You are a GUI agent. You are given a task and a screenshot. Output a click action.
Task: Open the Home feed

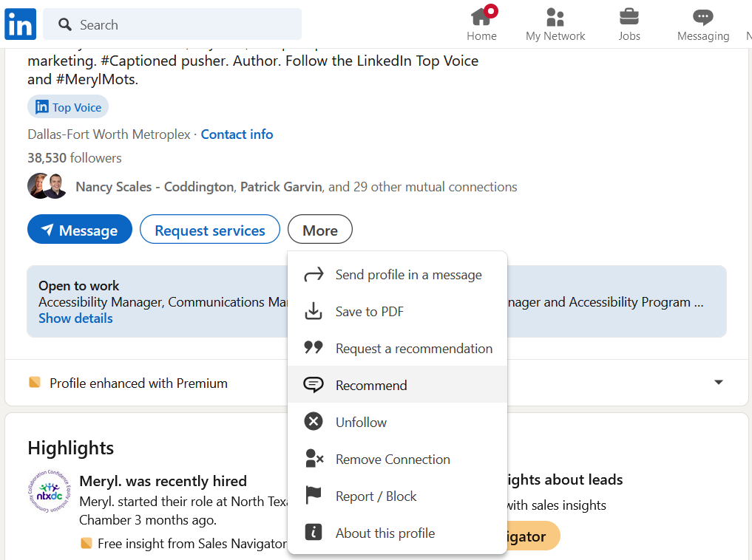tap(481, 24)
